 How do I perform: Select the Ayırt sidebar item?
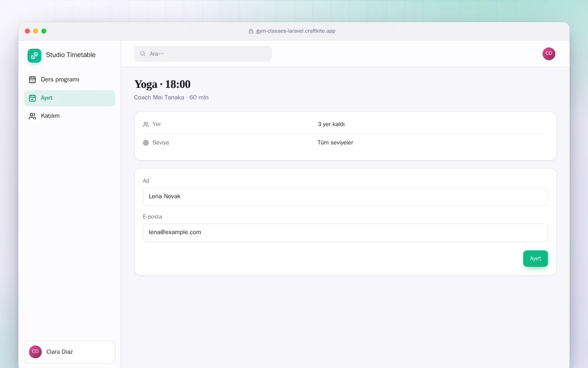click(x=70, y=98)
